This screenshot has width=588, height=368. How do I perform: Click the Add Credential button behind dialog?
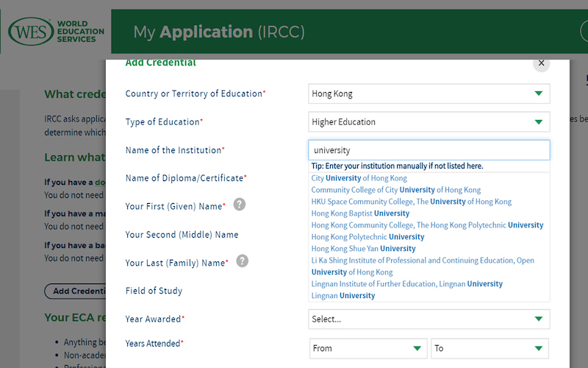[76, 291]
